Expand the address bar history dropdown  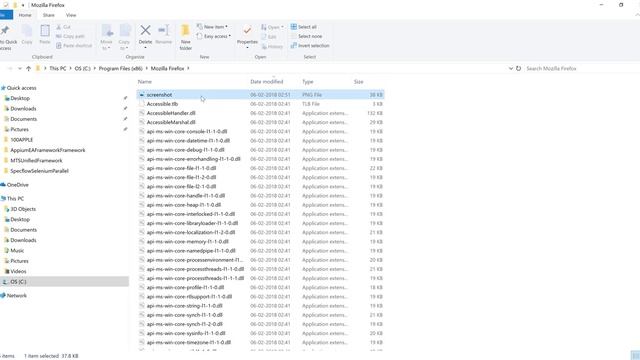point(511,69)
